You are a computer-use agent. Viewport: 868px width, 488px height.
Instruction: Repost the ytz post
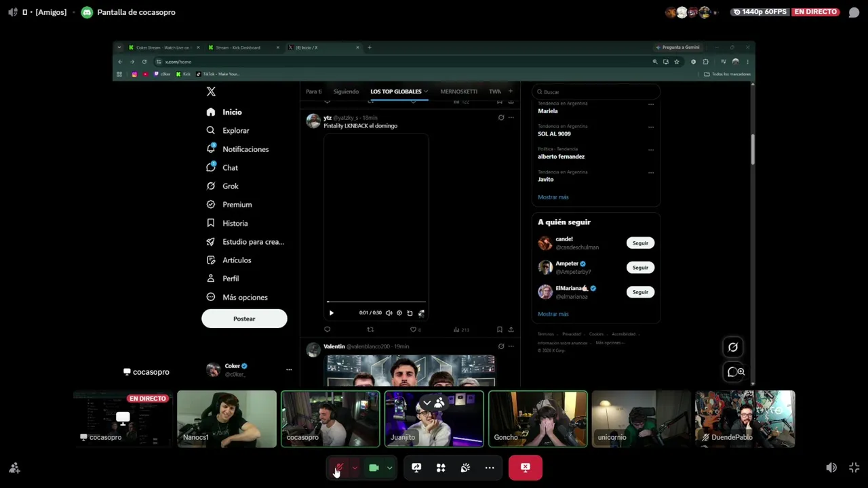(370, 329)
